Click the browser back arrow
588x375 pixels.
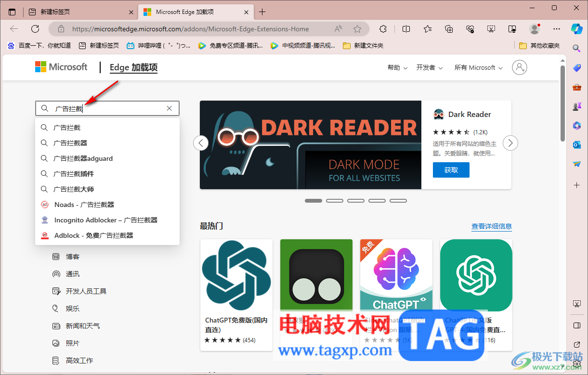14,29
